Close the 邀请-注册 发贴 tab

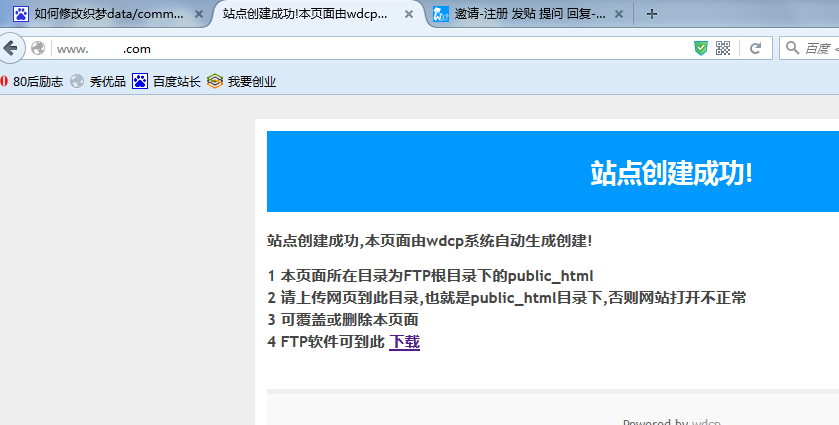coord(619,15)
